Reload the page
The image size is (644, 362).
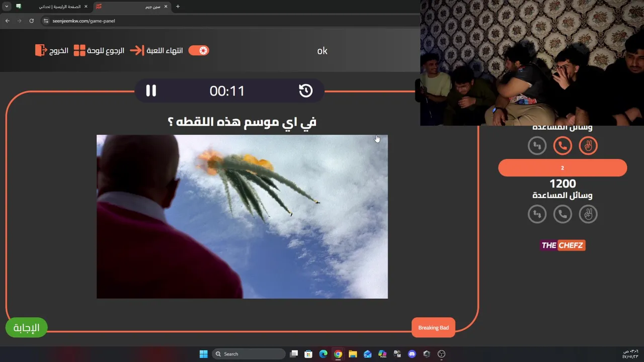coord(31,21)
